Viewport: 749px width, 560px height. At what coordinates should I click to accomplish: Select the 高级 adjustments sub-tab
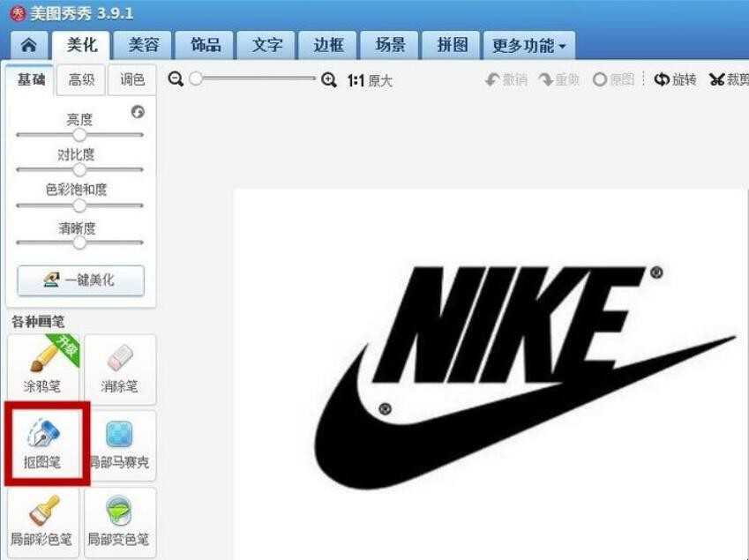tap(81, 79)
